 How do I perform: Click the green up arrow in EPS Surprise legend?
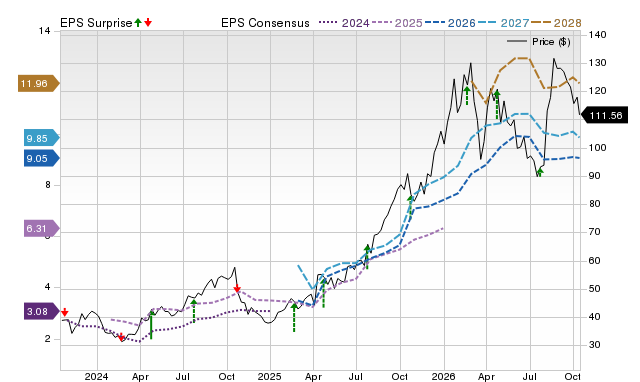pyautogui.click(x=138, y=22)
